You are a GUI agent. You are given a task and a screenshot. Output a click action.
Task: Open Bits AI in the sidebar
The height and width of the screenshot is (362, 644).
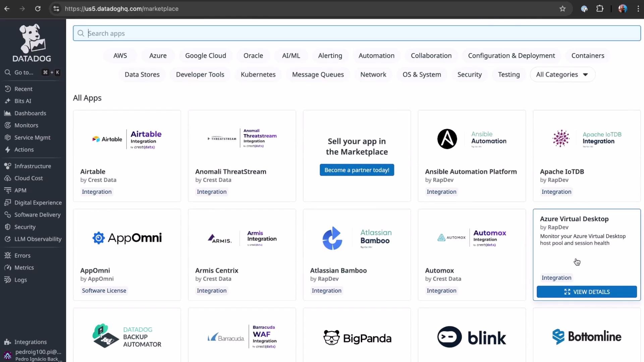point(22,101)
